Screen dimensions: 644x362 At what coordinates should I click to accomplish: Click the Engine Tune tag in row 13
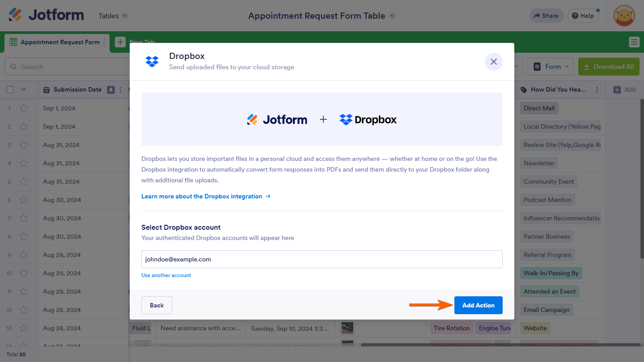tap(494, 328)
